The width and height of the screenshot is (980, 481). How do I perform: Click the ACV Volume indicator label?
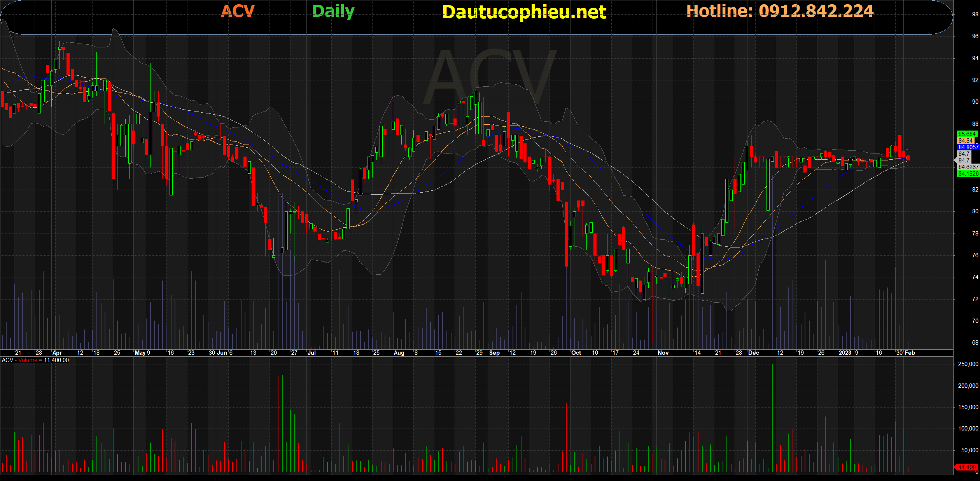click(35, 360)
